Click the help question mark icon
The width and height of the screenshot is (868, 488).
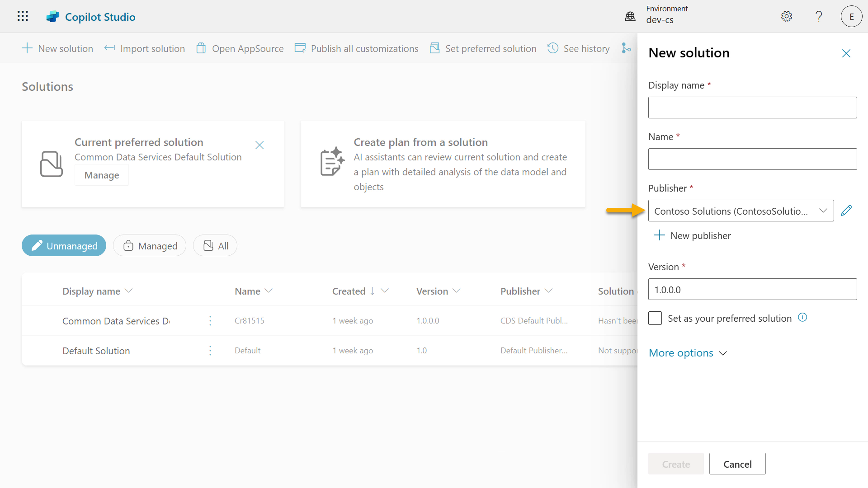tap(819, 16)
